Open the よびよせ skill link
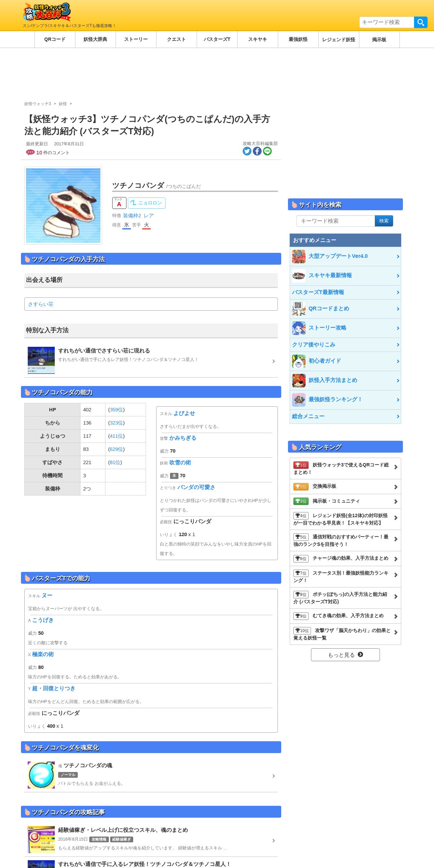434x868 pixels. click(184, 413)
